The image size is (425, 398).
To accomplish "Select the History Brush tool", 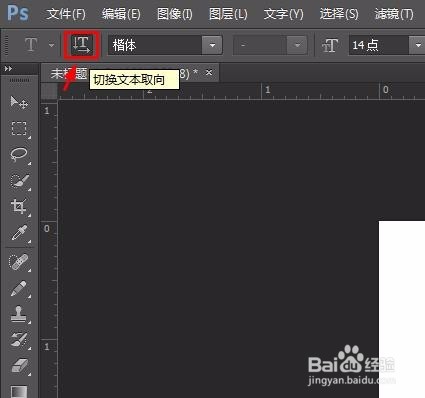I will [19, 340].
